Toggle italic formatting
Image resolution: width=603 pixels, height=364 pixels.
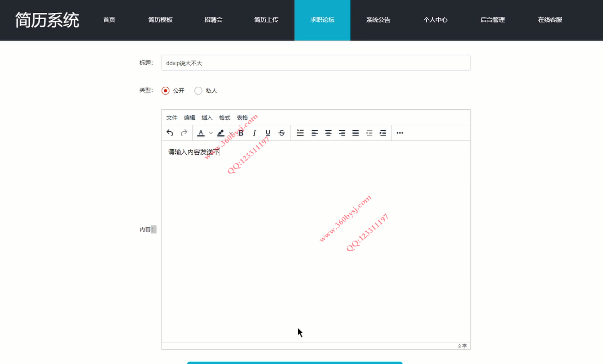click(254, 133)
